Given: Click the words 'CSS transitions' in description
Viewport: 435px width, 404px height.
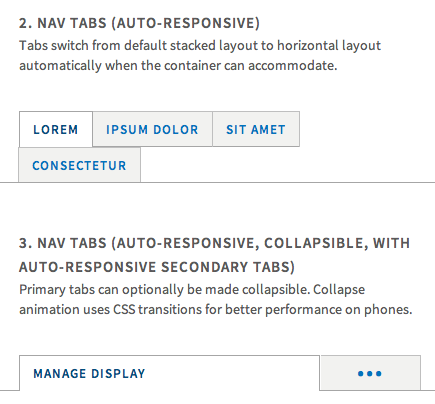Looking at the screenshot, I should point(157,310).
